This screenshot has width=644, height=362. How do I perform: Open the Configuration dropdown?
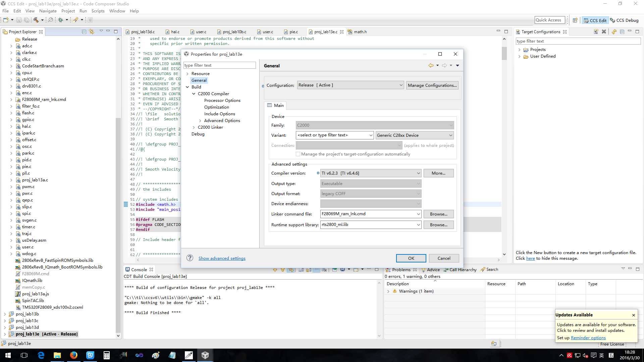click(350, 85)
